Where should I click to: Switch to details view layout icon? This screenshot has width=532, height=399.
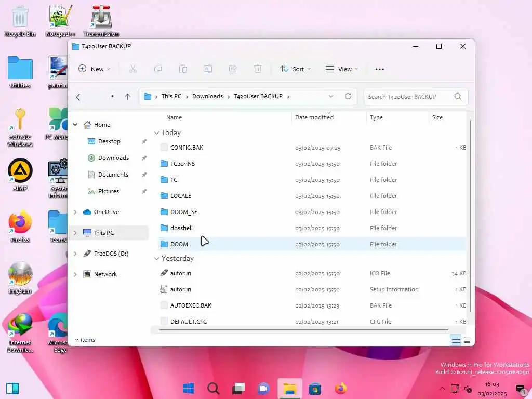click(456, 340)
